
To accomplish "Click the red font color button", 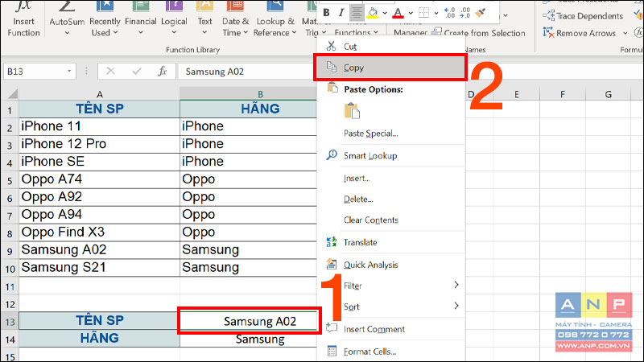I will click(x=398, y=13).
